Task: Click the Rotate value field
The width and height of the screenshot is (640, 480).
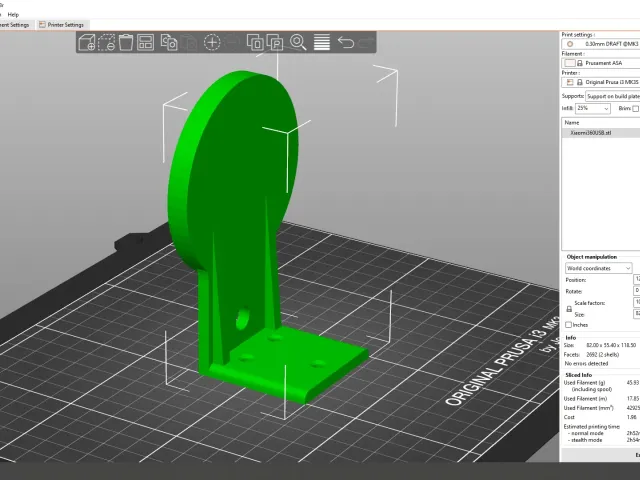Action: (x=636, y=291)
